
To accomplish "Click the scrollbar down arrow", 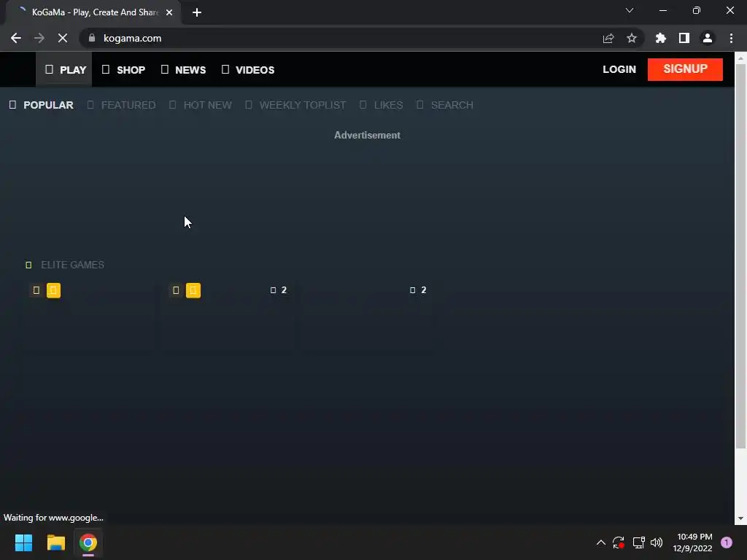I will [x=740, y=518].
